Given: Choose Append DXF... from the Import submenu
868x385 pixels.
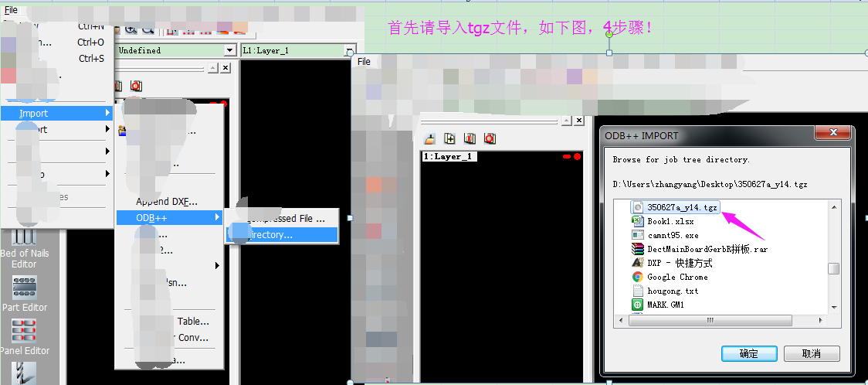Looking at the screenshot, I should (x=167, y=202).
